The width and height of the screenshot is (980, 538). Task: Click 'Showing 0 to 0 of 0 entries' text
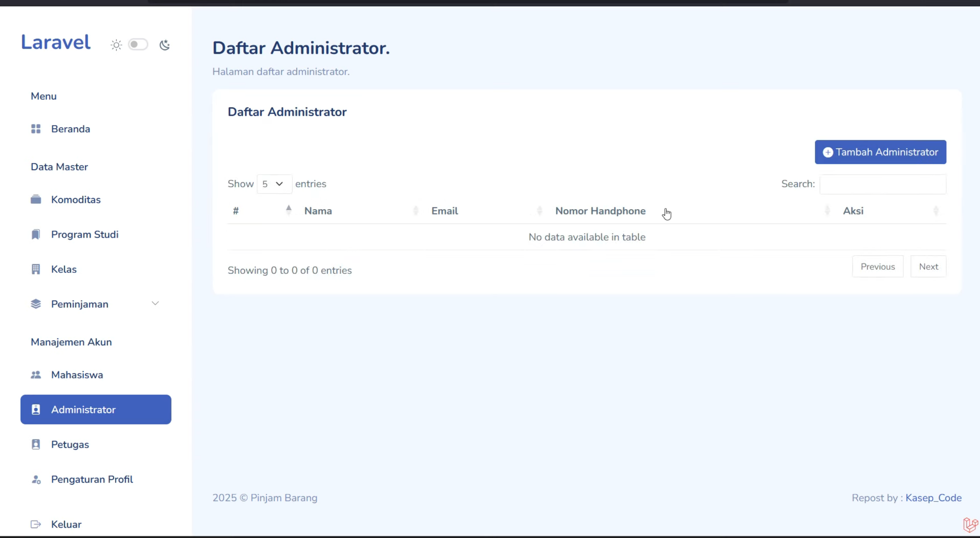pos(289,271)
